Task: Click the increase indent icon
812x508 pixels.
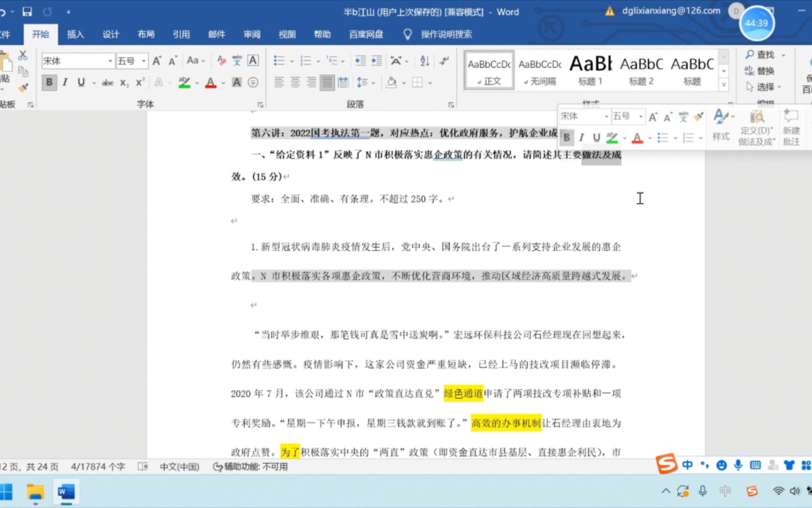Action: click(x=377, y=61)
